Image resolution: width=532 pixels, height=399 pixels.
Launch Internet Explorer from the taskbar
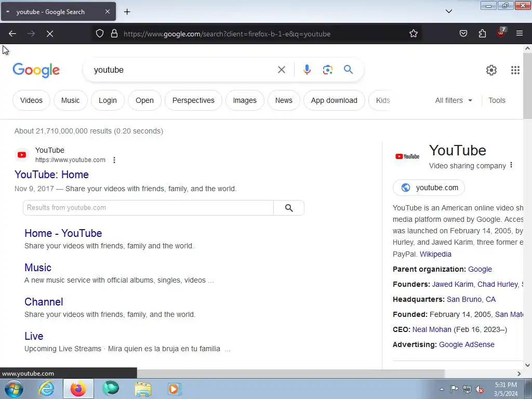[46, 389]
